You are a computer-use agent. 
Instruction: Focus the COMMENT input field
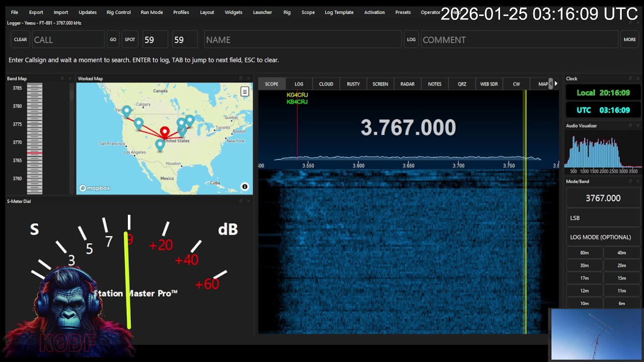tap(519, 40)
